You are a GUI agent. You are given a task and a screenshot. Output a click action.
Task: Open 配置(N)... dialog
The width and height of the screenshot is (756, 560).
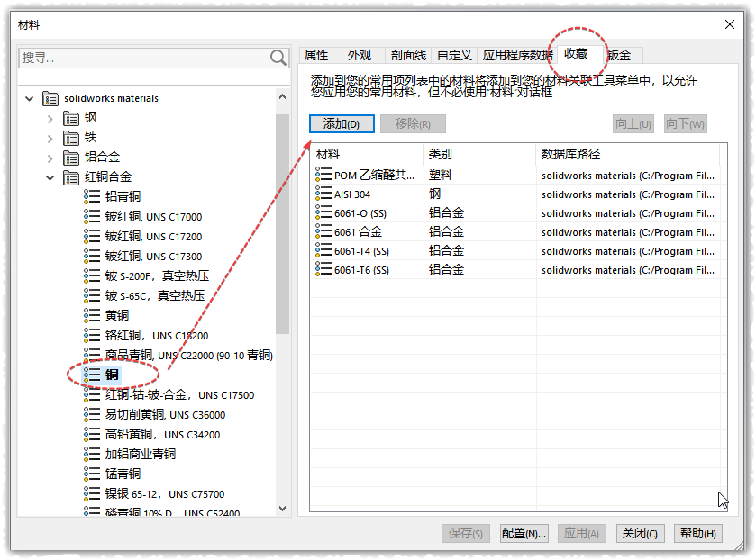click(524, 534)
